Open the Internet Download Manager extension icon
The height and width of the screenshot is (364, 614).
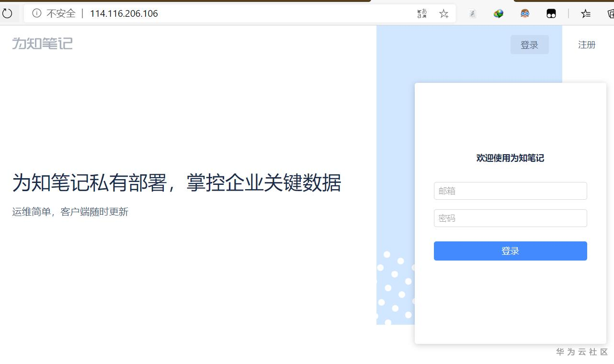point(498,13)
